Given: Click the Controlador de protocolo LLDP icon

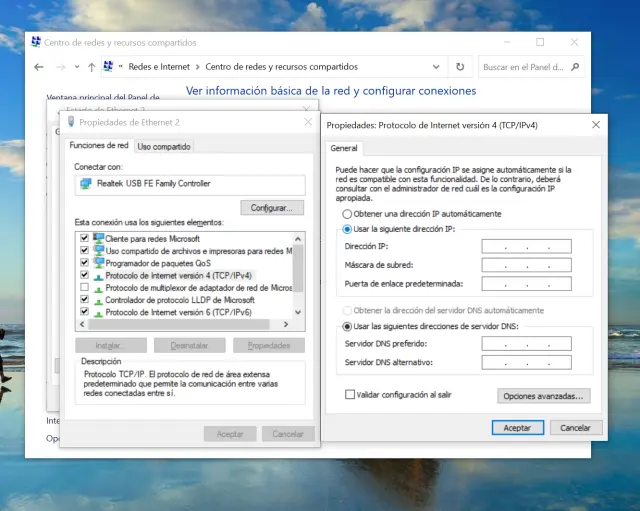Looking at the screenshot, I should (98, 300).
